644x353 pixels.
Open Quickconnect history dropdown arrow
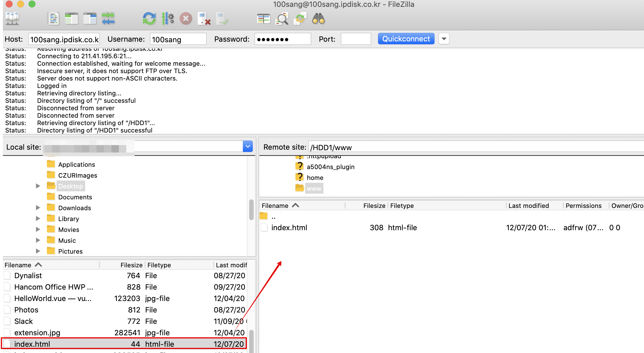click(x=444, y=39)
